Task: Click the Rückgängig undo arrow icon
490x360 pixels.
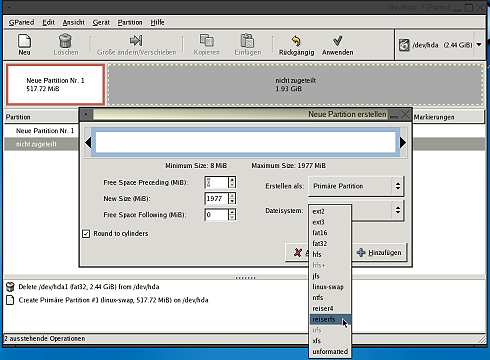Action: tap(296, 41)
